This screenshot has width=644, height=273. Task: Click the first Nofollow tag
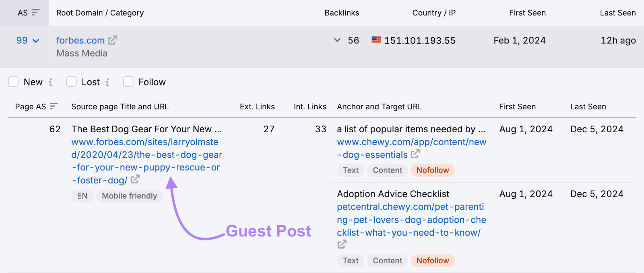coord(433,170)
